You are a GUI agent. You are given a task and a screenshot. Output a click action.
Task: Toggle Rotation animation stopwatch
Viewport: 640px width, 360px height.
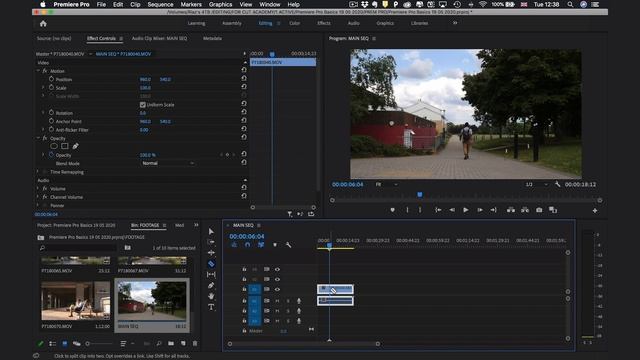(51, 113)
